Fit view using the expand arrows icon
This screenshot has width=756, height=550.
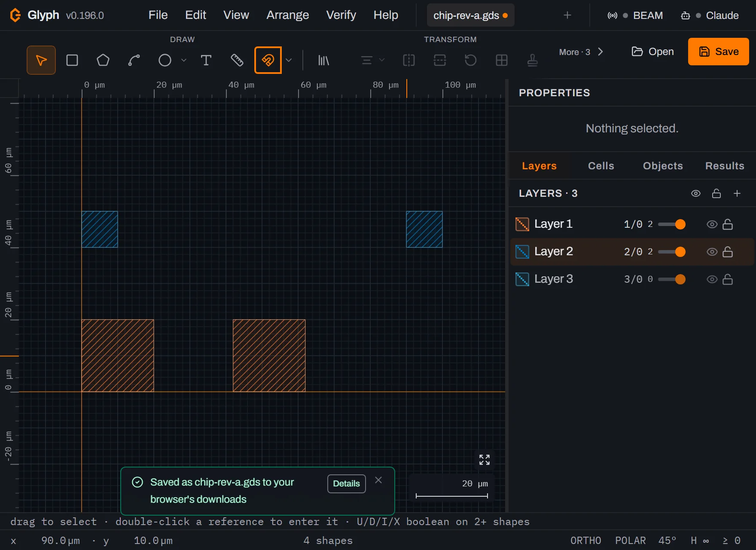[485, 460]
